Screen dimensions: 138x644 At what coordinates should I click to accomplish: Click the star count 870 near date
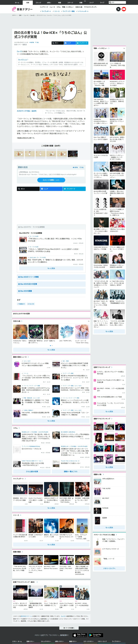32,43
